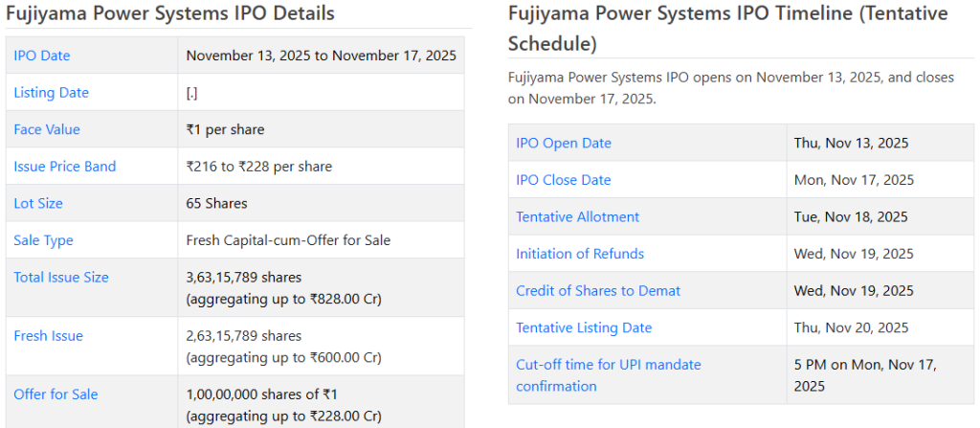
Task: Click the Fresh Issue link
Action: pyautogui.click(x=48, y=336)
